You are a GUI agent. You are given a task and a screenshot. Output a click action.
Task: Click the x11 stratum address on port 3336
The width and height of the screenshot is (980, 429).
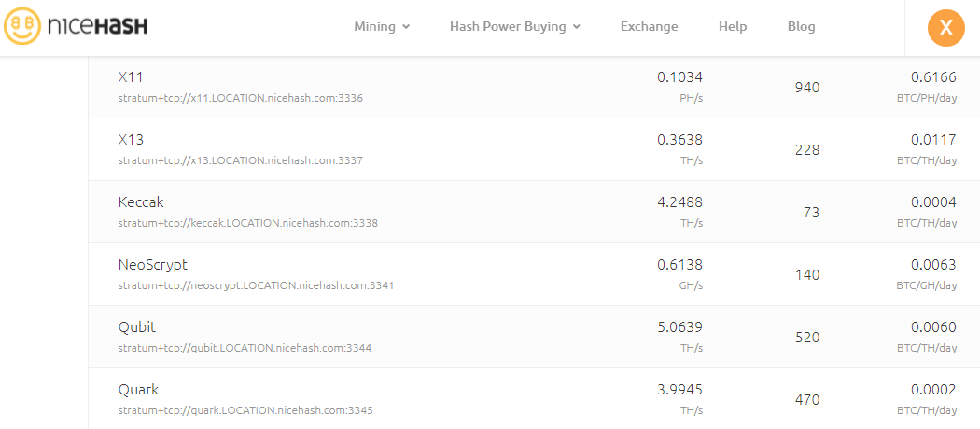(x=240, y=98)
